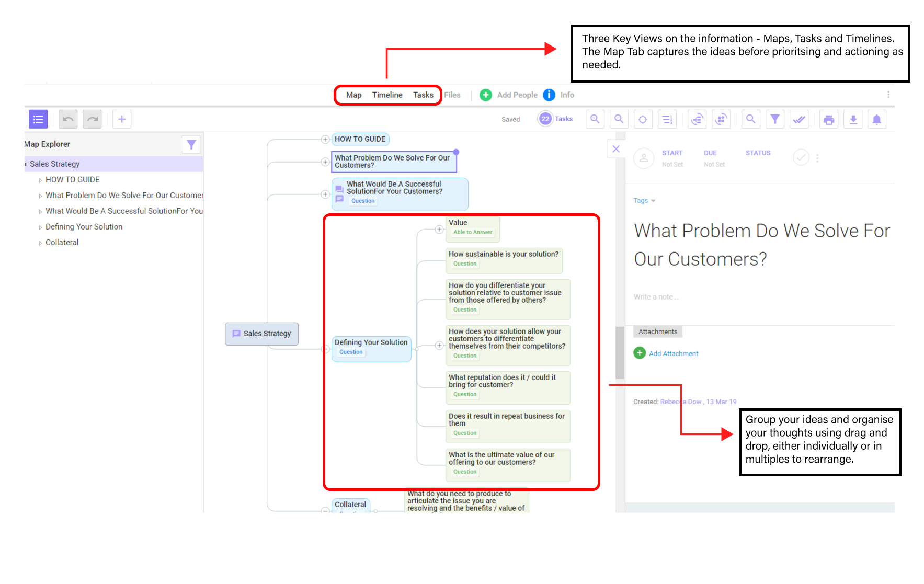
Task: Select the 'What is the ultimate value' node
Action: [x=508, y=465]
